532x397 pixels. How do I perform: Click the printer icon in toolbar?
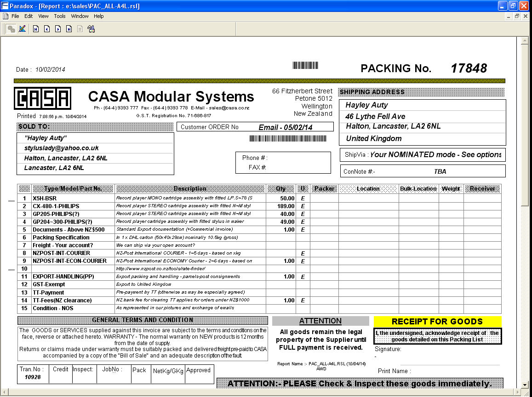tap(91, 29)
